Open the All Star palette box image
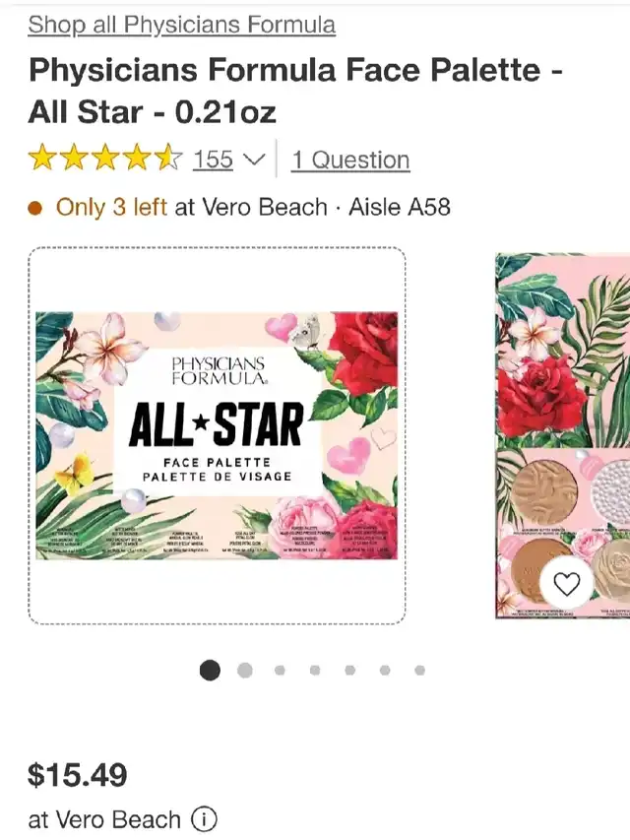This screenshot has width=630, height=840. point(217,435)
